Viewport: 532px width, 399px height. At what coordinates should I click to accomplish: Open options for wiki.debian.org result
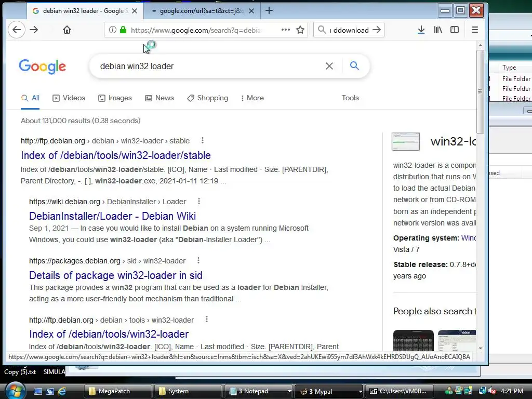(199, 201)
